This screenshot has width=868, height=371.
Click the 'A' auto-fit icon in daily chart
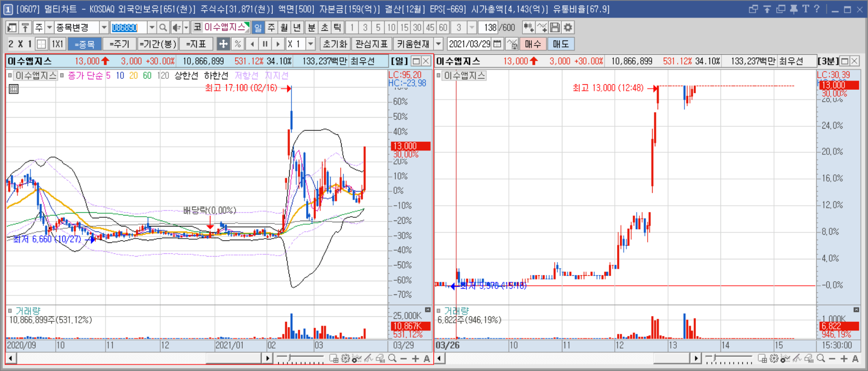point(427,358)
